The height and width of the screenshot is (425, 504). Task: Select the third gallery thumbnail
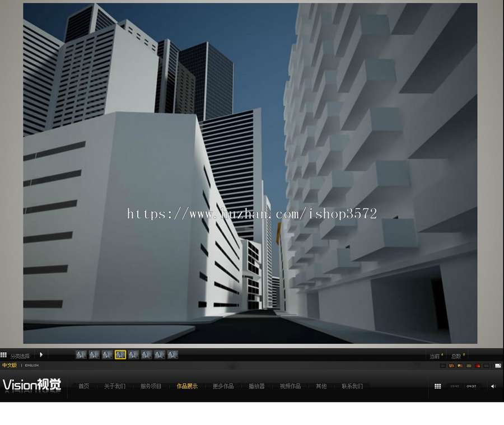pyautogui.click(x=108, y=354)
